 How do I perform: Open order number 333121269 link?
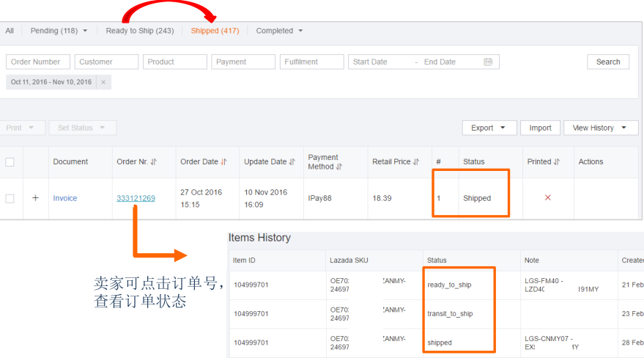(x=136, y=198)
